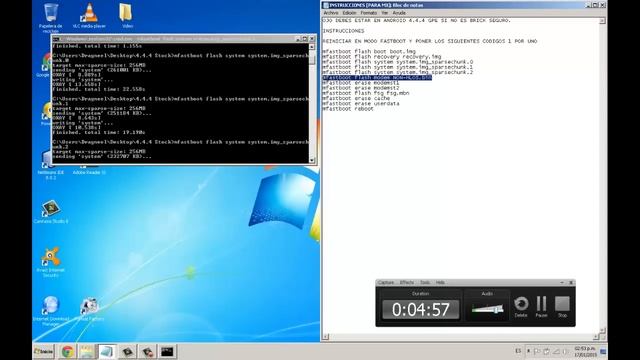Viewport: 640px width, 360px height.
Task: Click the 0:04:57 duration display
Action: point(420,309)
